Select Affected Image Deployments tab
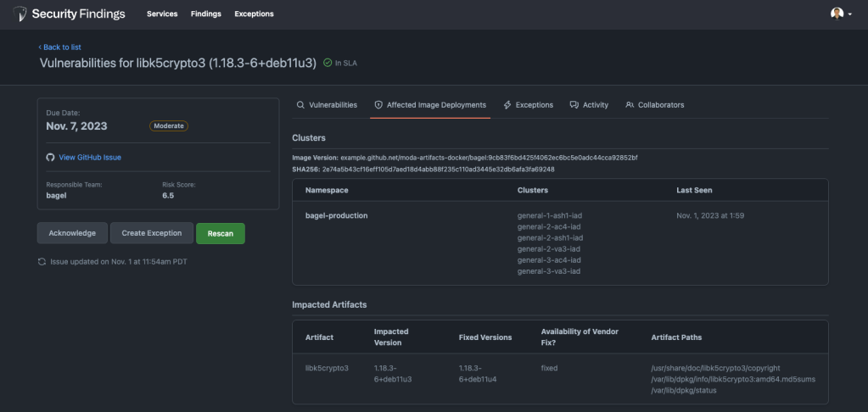Viewport: 868px width, 412px height. (x=430, y=104)
